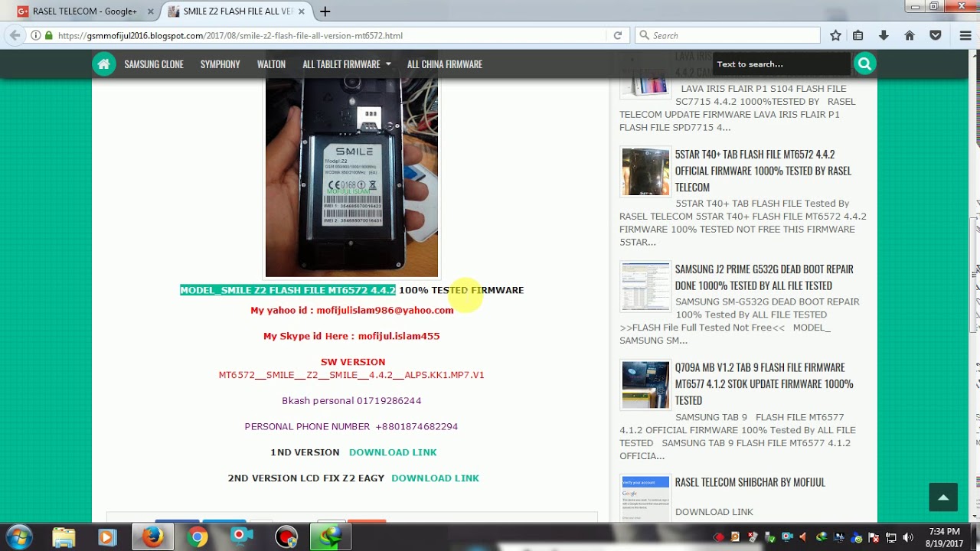The width and height of the screenshot is (980, 551).
Task: Open the Windows Start button
Action: tap(19, 536)
